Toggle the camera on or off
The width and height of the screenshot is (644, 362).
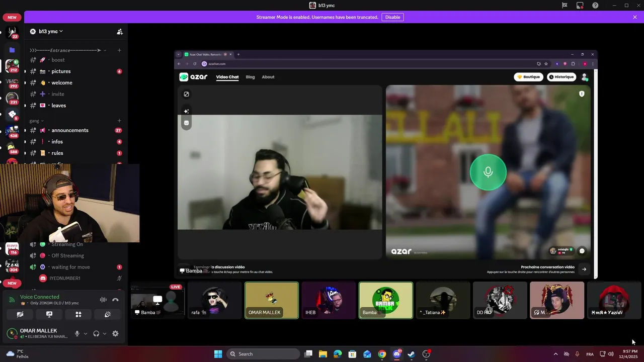[20, 314]
